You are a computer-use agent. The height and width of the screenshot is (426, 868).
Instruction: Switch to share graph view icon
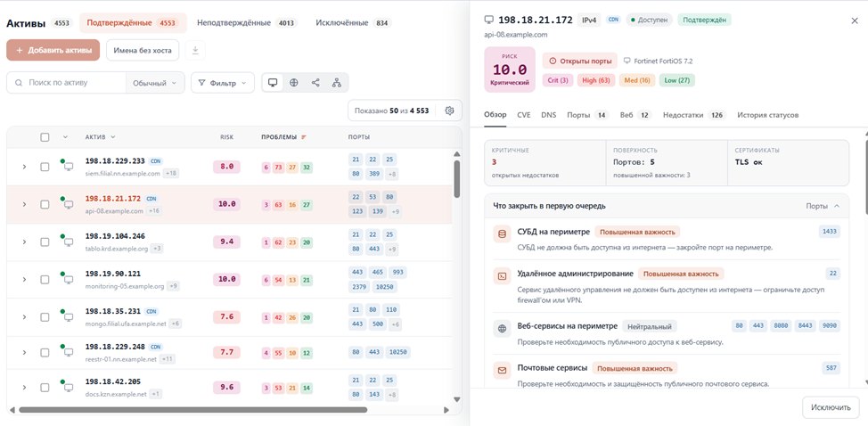[315, 82]
